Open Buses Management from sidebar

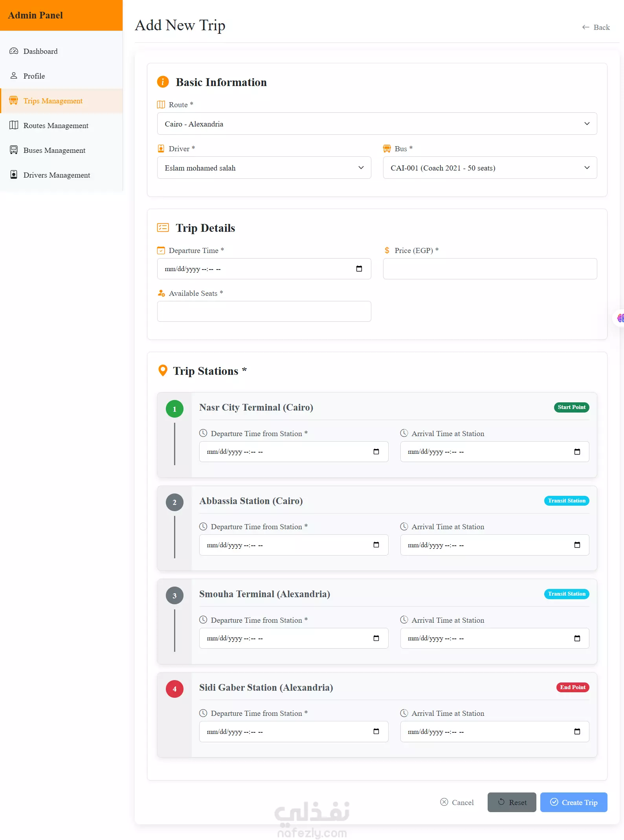(54, 150)
